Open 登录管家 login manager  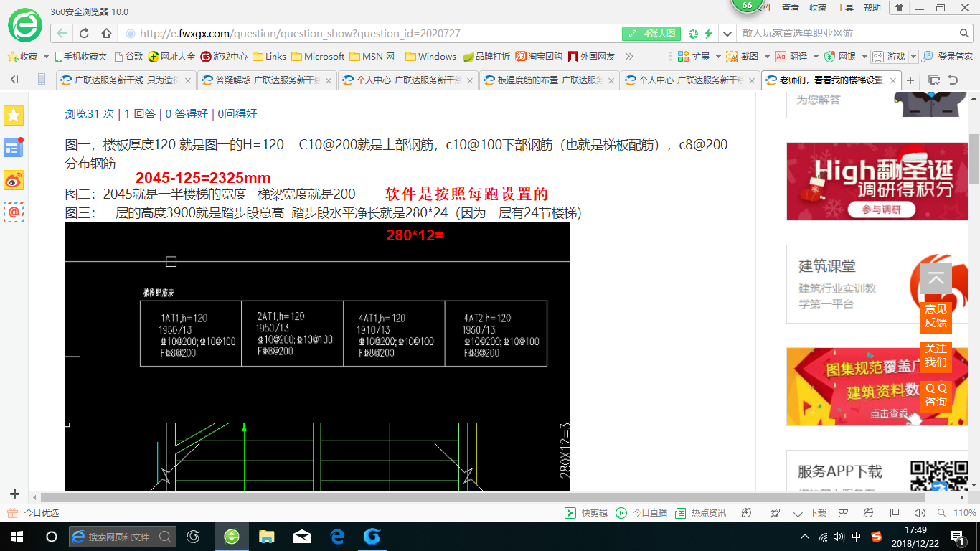point(947,56)
